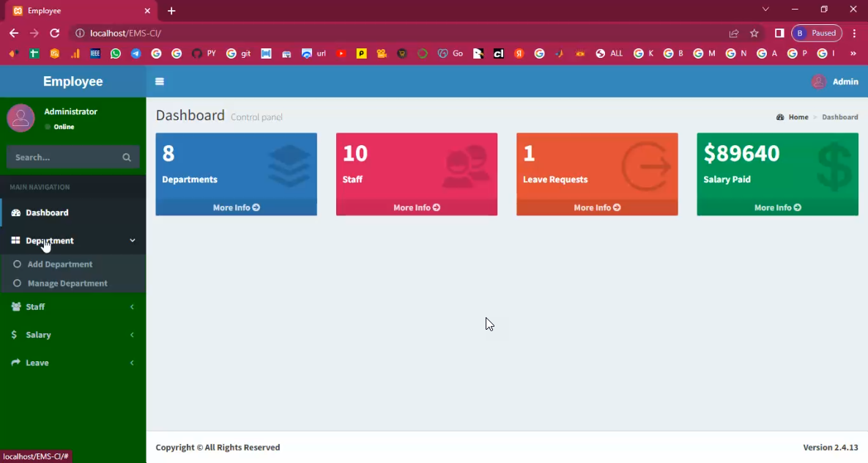
Task: Click the sign-out arrow icon on Leave Requests card
Action: point(647,166)
